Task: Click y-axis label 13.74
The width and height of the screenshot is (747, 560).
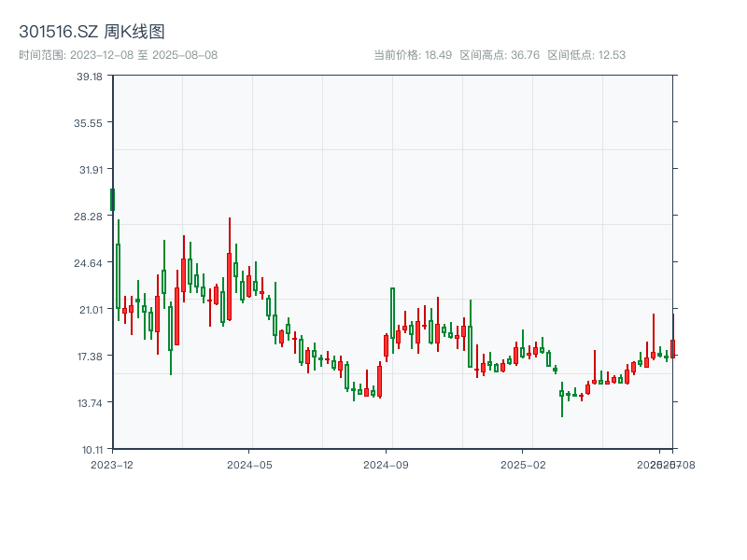Action: pos(90,403)
